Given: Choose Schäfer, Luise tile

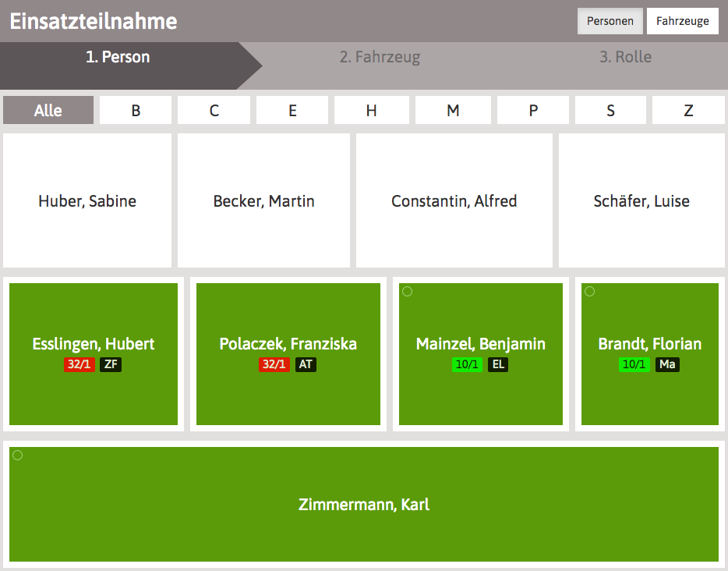Looking at the screenshot, I should coord(641,201).
